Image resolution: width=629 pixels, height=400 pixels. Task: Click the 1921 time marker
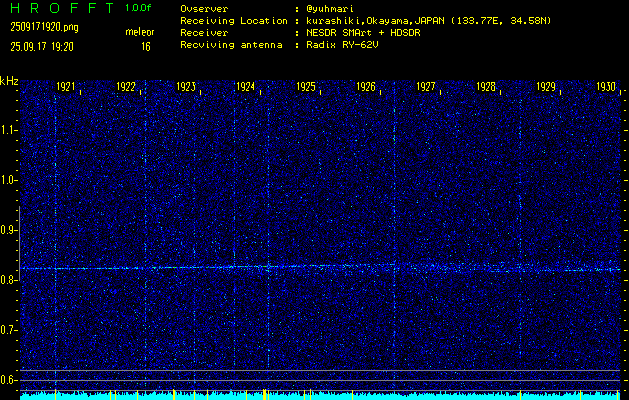point(65,87)
